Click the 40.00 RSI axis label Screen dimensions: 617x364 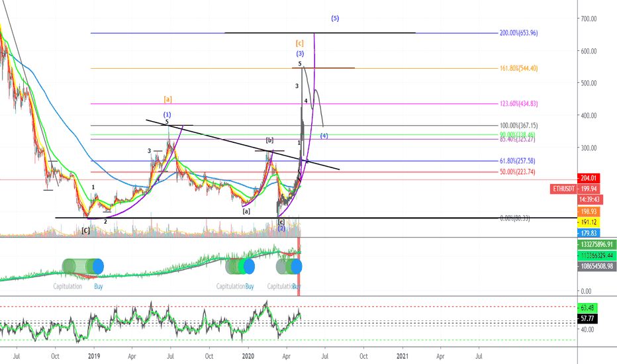pyautogui.click(x=587, y=330)
